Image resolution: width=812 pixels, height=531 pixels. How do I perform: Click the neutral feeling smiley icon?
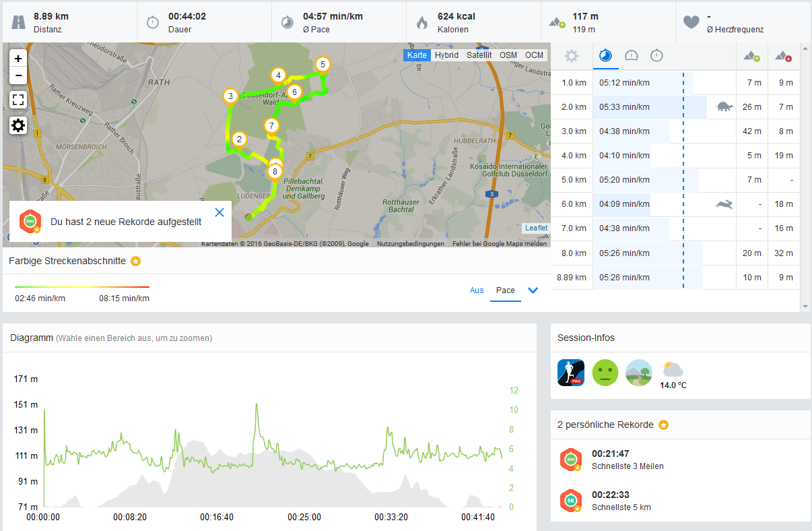point(605,373)
